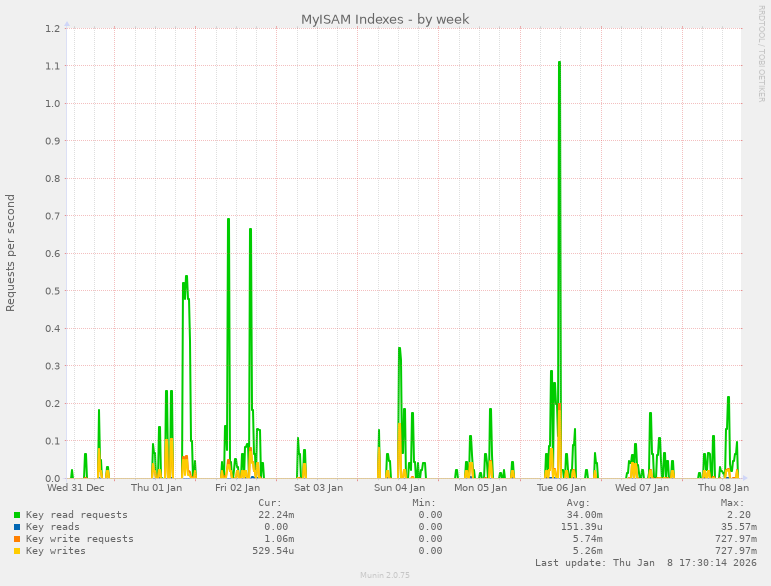Click the Fri 02 Jan axis label
This screenshot has width=771, height=586.
click(x=237, y=488)
